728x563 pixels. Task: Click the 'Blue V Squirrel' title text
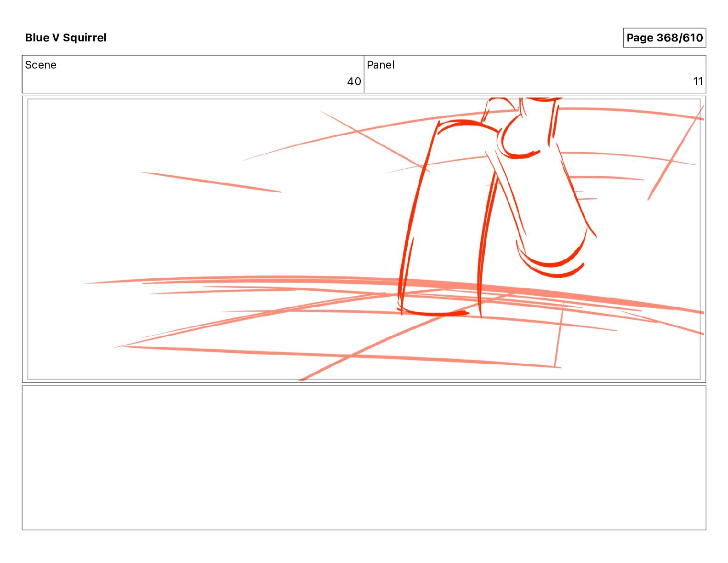66,38
